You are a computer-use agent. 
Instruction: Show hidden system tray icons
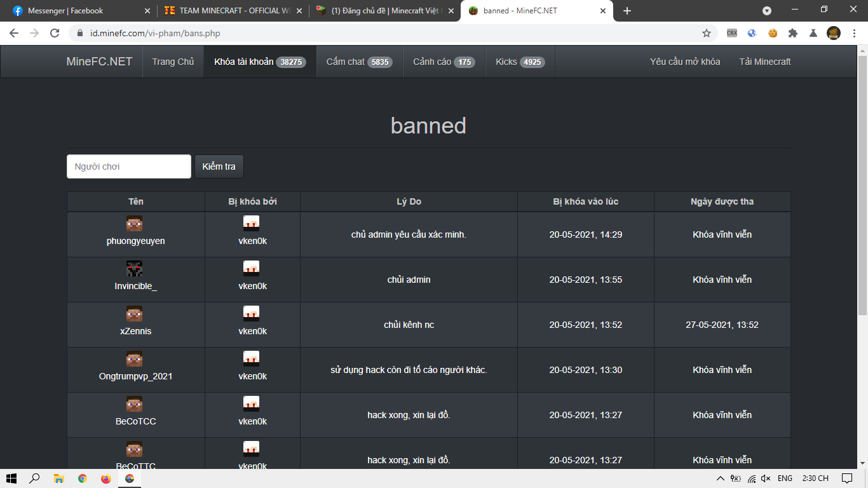720,478
